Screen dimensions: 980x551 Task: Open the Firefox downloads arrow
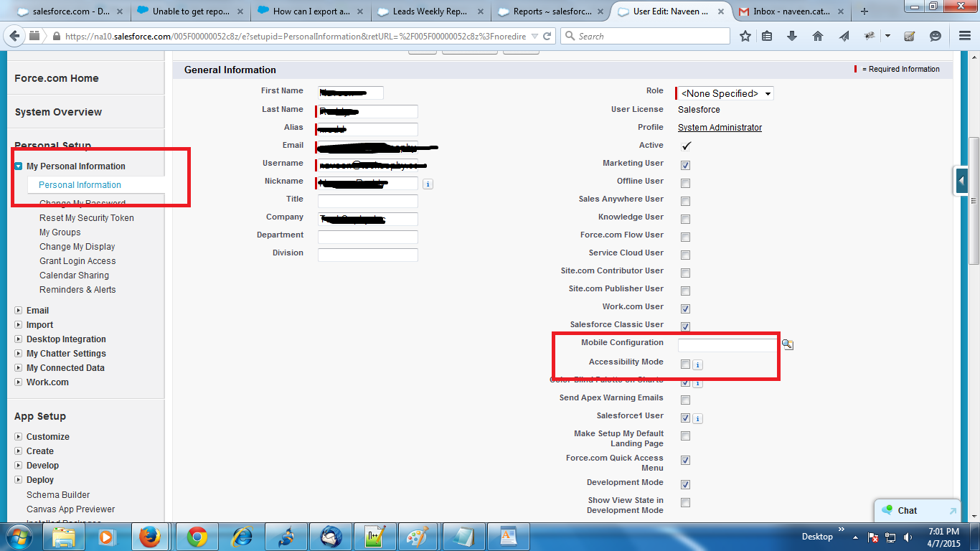point(792,36)
